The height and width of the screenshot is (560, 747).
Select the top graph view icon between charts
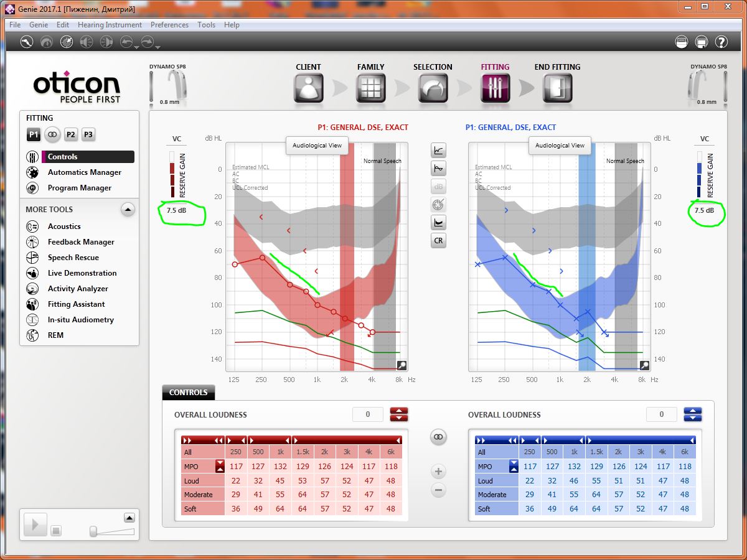click(439, 150)
